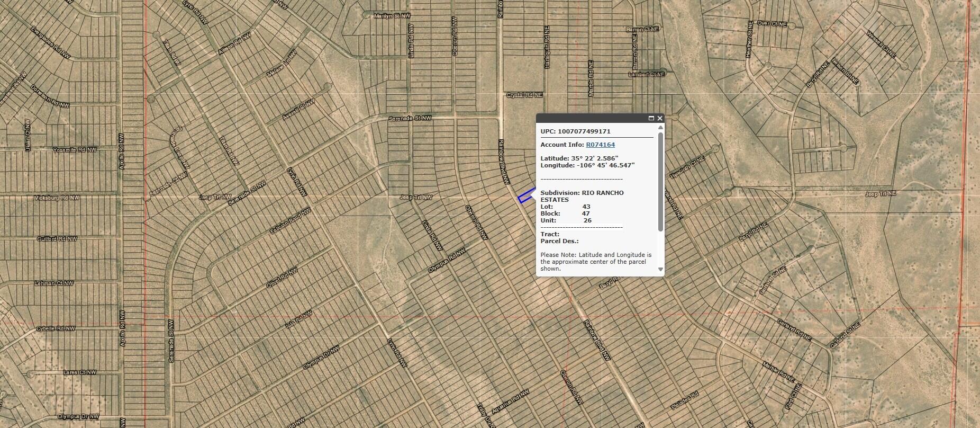Open account link R074164
Image resolution: width=980 pixels, height=428 pixels.
[600, 145]
